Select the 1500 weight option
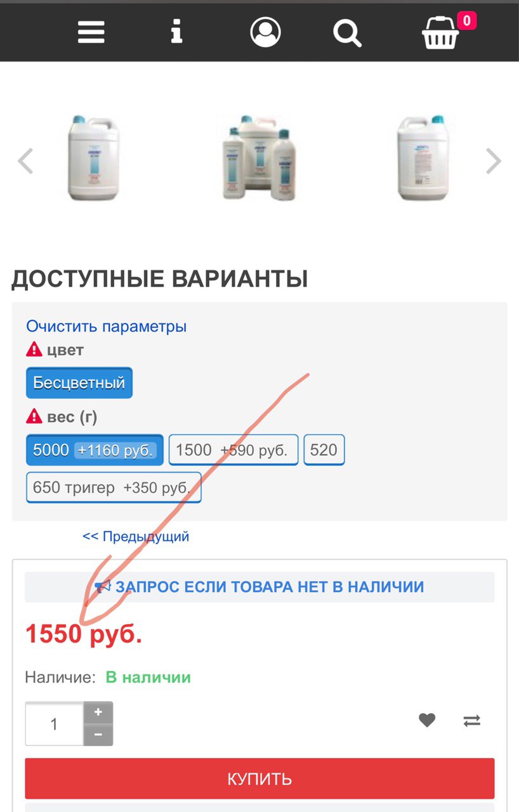Screen dimensions: 519x812 [233, 450]
